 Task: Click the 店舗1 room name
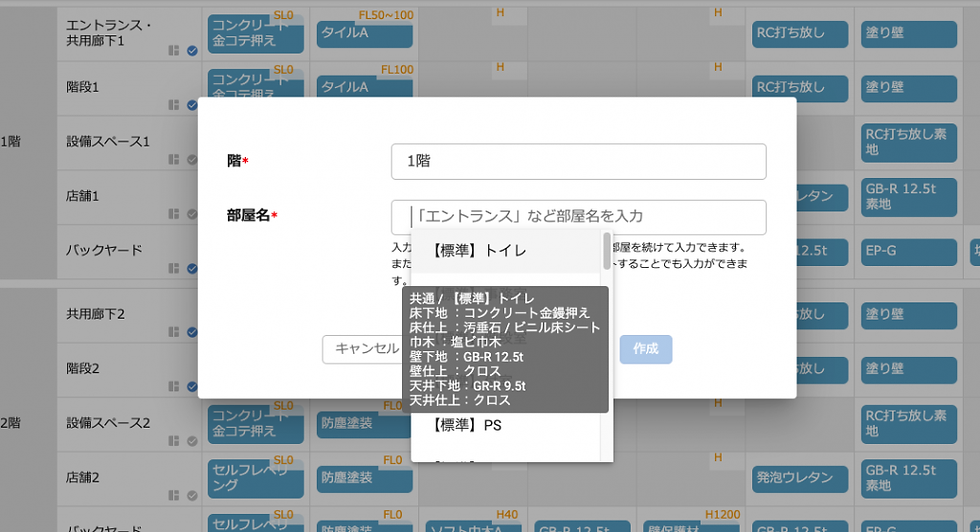(x=82, y=196)
